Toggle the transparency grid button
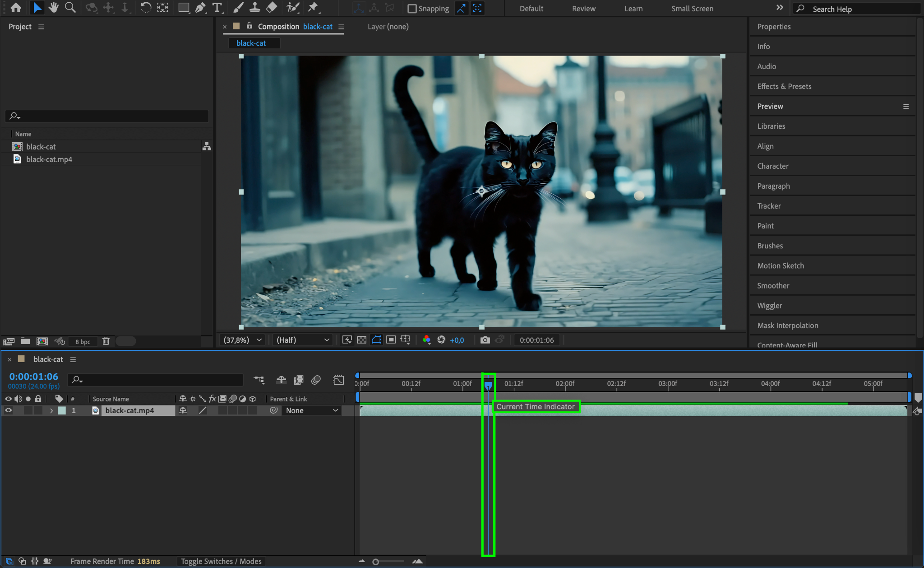Viewport: 924px width, 568px height. tap(361, 340)
